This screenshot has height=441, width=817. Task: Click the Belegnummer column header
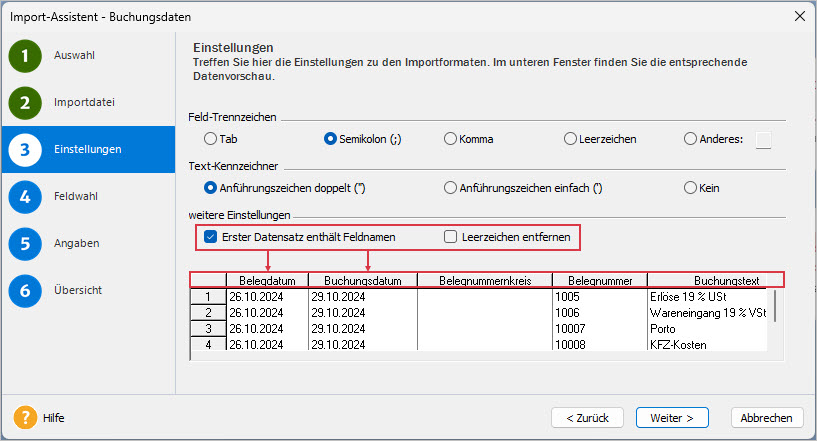(600, 280)
